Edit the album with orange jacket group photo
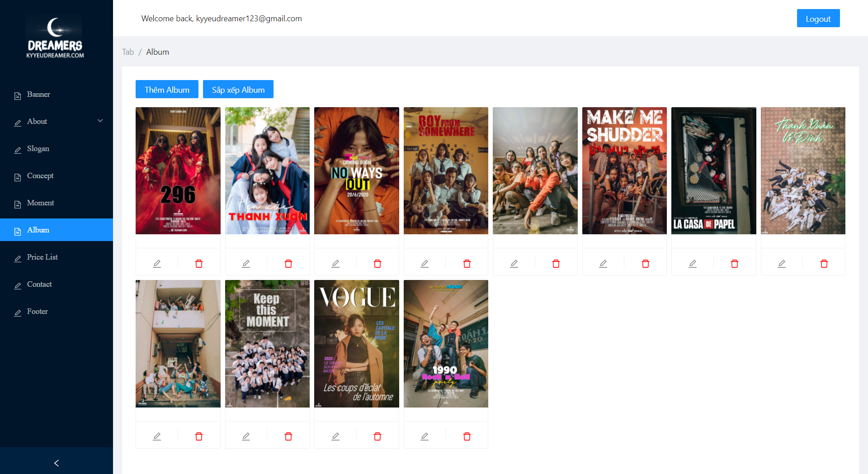Image resolution: width=868 pixels, height=474 pixels. pyautogui.click(x=514, y=263)
